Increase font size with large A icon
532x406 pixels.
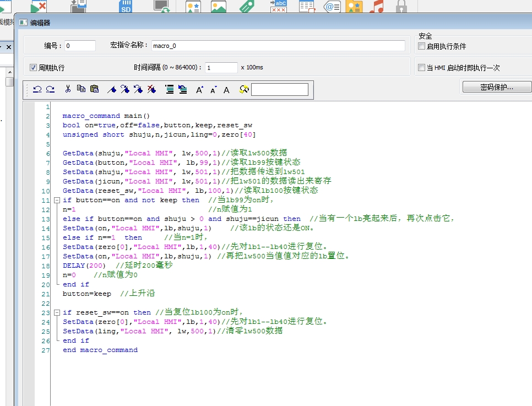(x=199, y=89)
